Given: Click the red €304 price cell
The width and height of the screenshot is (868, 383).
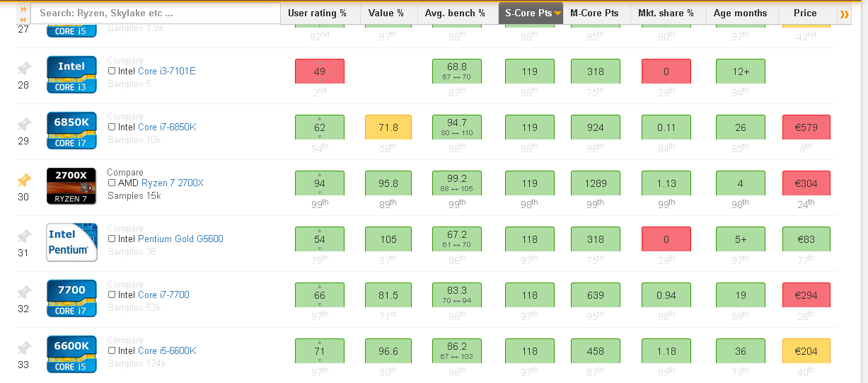Looking at the screenshot, I should [806, 183].
